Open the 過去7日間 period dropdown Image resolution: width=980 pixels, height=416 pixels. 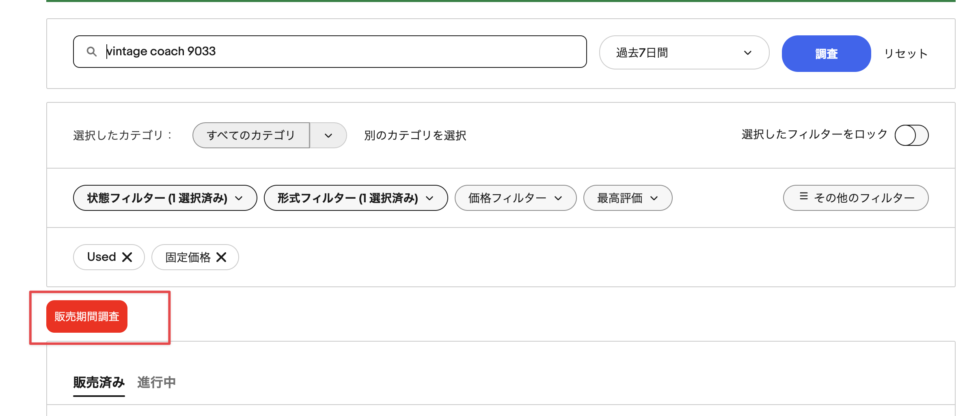click(684, 52)
